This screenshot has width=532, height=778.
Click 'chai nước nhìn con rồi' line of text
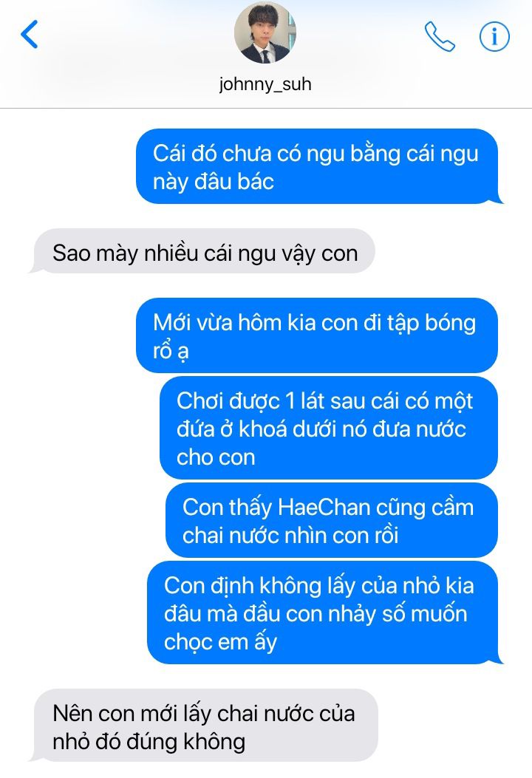[290, 536]
